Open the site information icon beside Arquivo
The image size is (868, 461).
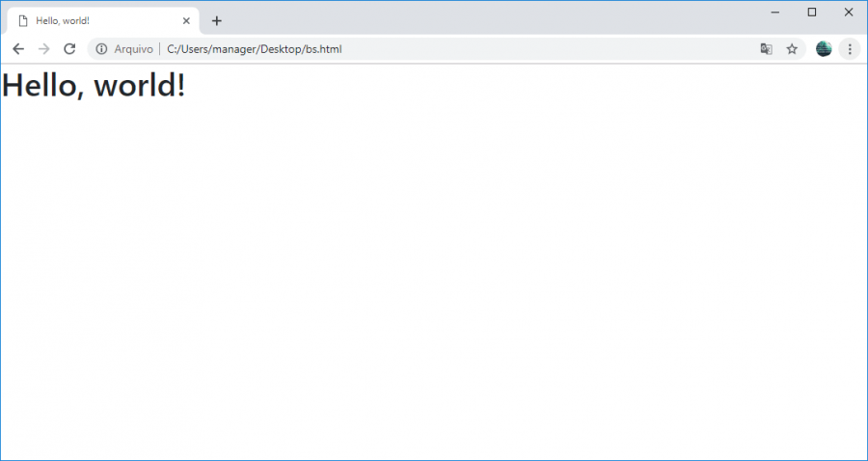point(101,49)
